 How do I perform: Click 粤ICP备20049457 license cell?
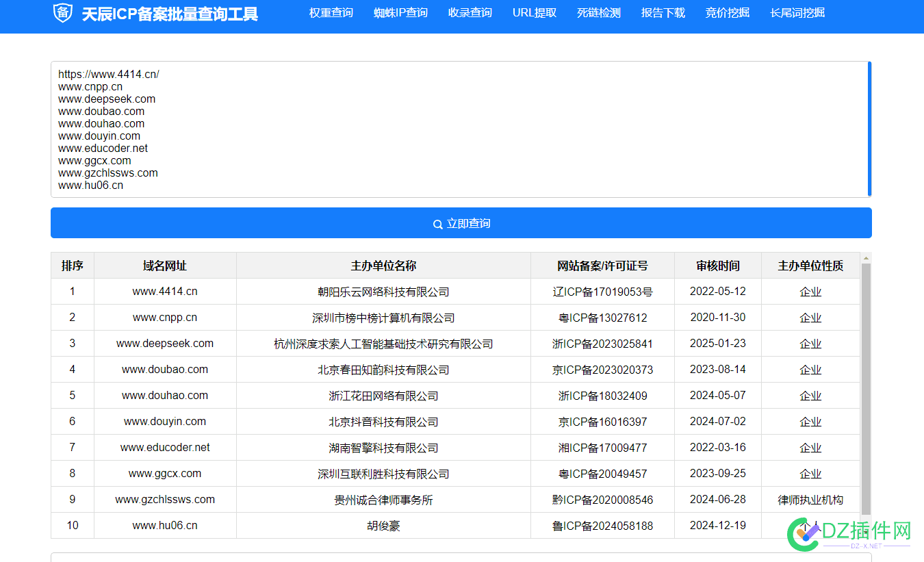[x=602, y=474]
